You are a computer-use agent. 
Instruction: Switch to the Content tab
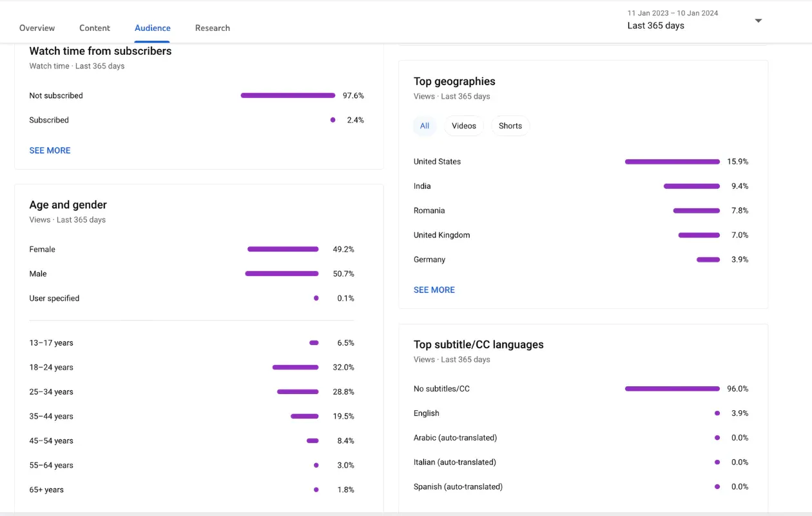click(95, 28)
